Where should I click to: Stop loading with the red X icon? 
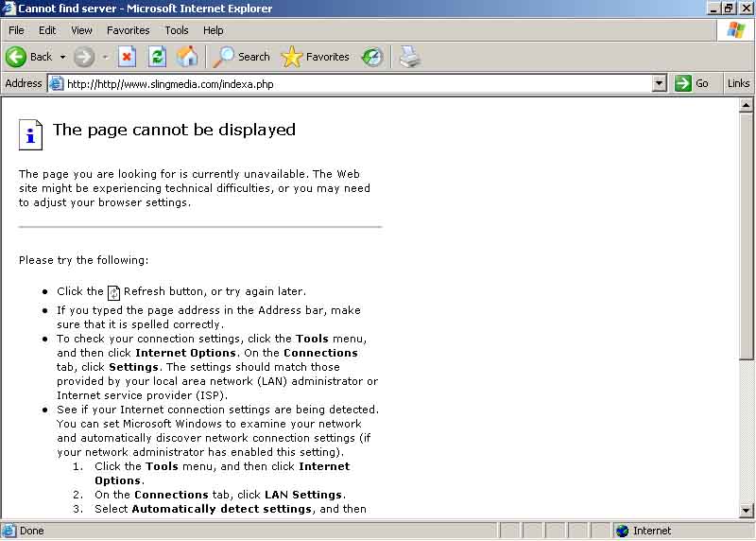pyautogui.click(x=127, y=57)
